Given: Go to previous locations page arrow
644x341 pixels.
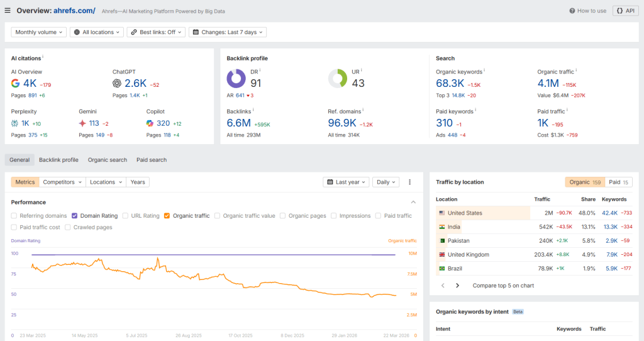Looking at the screenshot, I should click(443, 286).
